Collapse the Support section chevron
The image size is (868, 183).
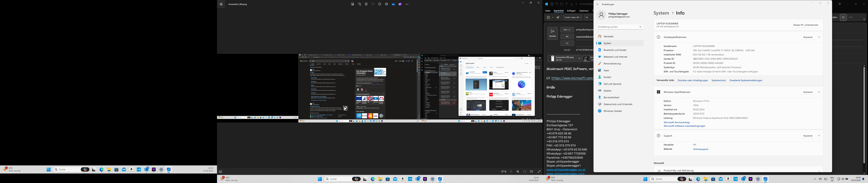point(819,136)
